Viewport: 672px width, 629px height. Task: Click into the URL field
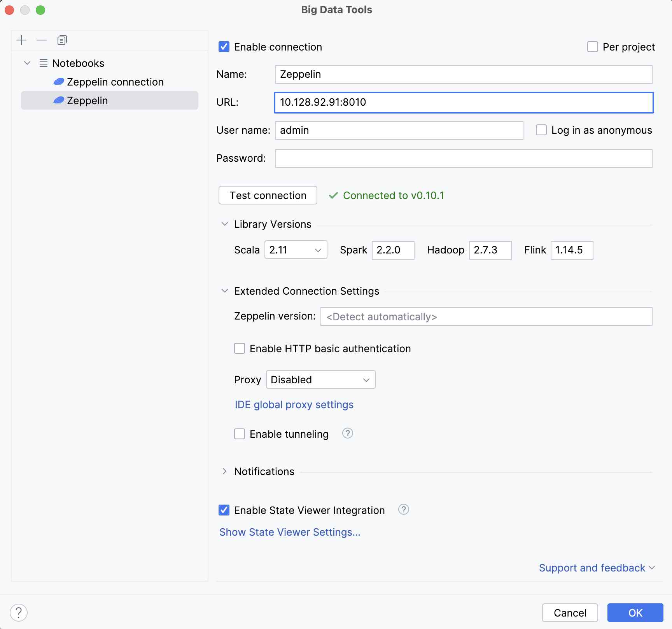pyautogui.click(x=464, y=103)
